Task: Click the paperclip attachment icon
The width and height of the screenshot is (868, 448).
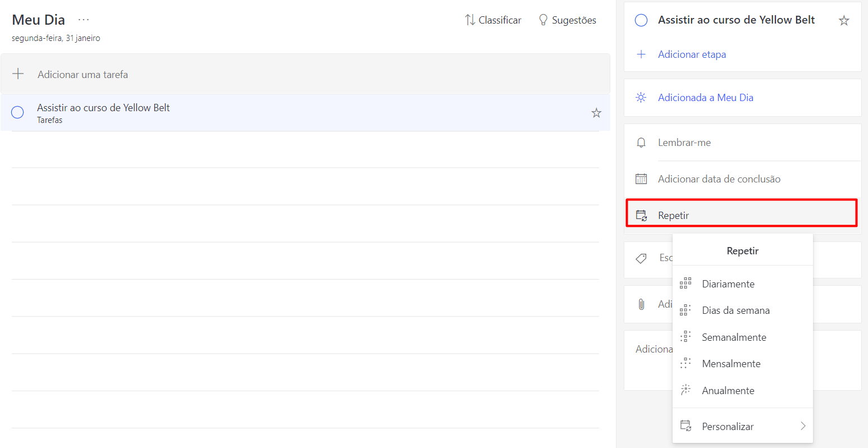Action: coord(641,304)
